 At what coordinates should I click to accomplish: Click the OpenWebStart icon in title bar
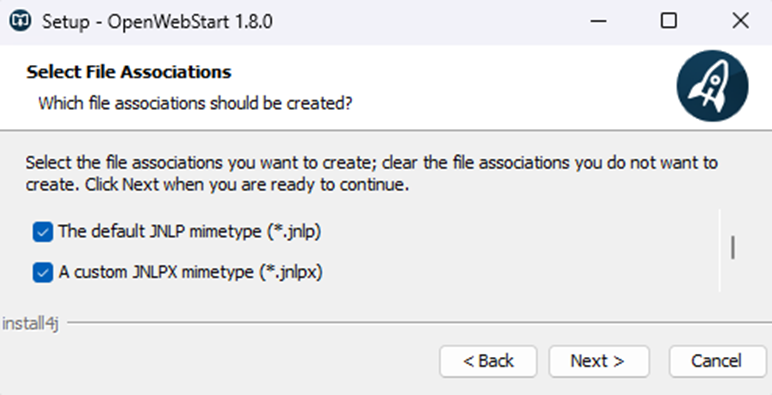point(20,21)
